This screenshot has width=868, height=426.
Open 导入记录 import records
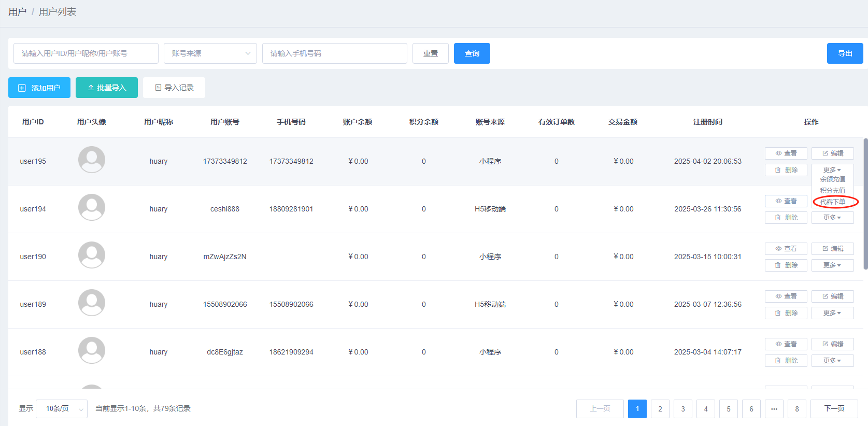[x=174, y=88]
